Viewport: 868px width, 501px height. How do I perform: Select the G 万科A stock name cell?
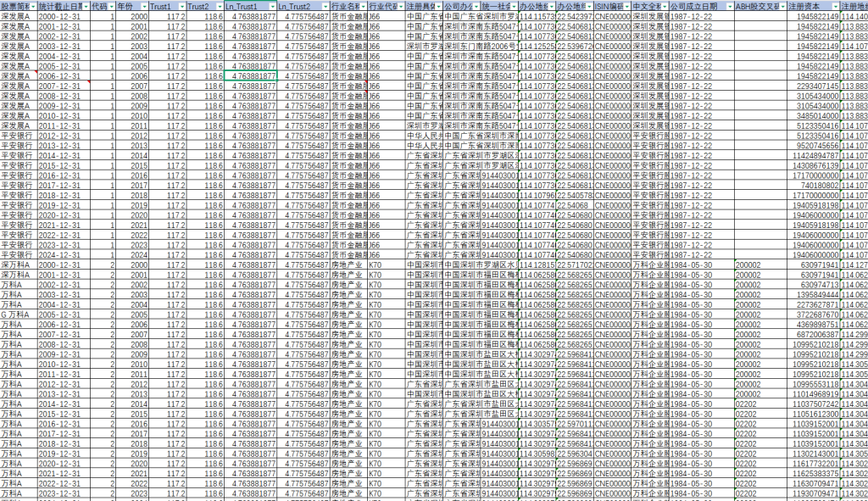coord(17,313)
